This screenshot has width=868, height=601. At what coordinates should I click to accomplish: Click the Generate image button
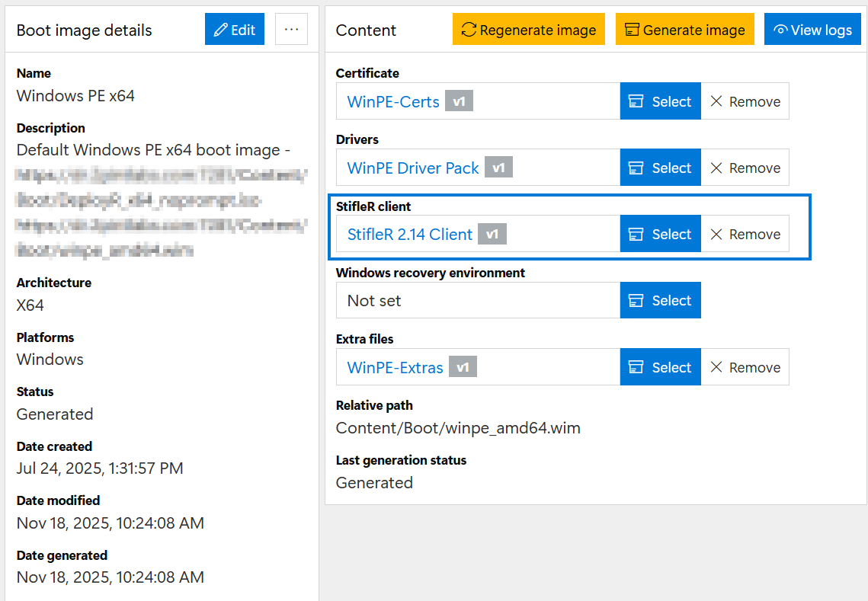685,30
